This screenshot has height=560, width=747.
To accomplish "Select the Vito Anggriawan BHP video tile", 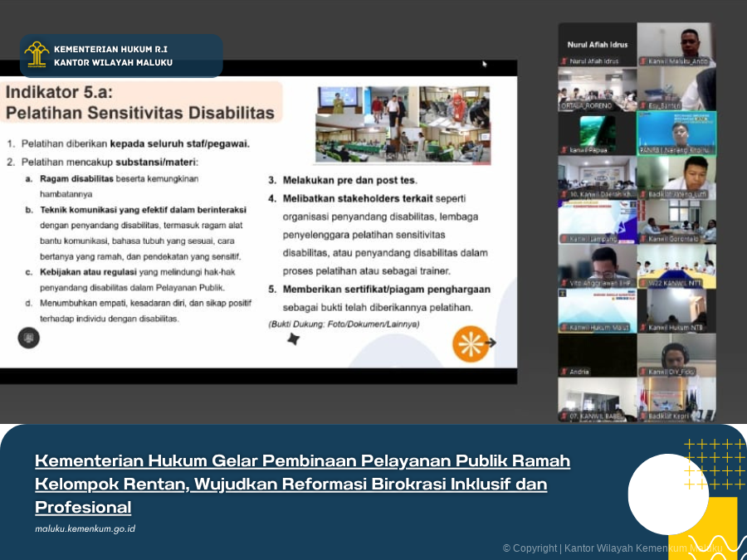I will (x=598, y=266).
